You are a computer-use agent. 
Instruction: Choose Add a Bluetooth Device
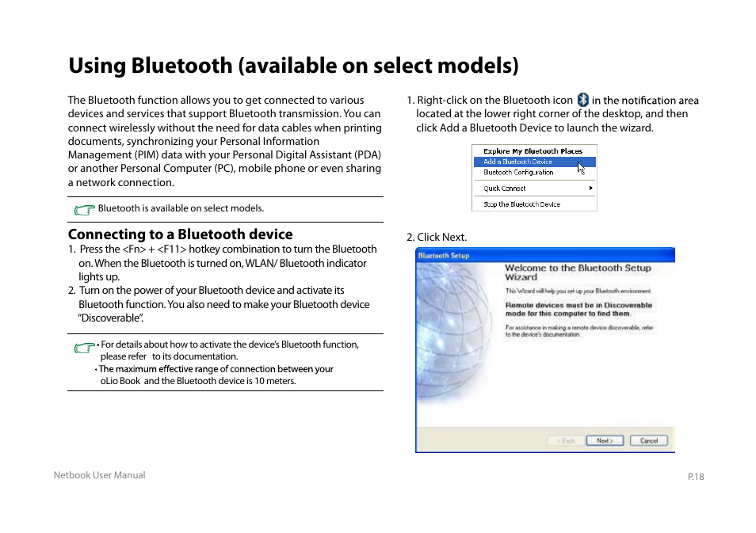click(534, 162)
